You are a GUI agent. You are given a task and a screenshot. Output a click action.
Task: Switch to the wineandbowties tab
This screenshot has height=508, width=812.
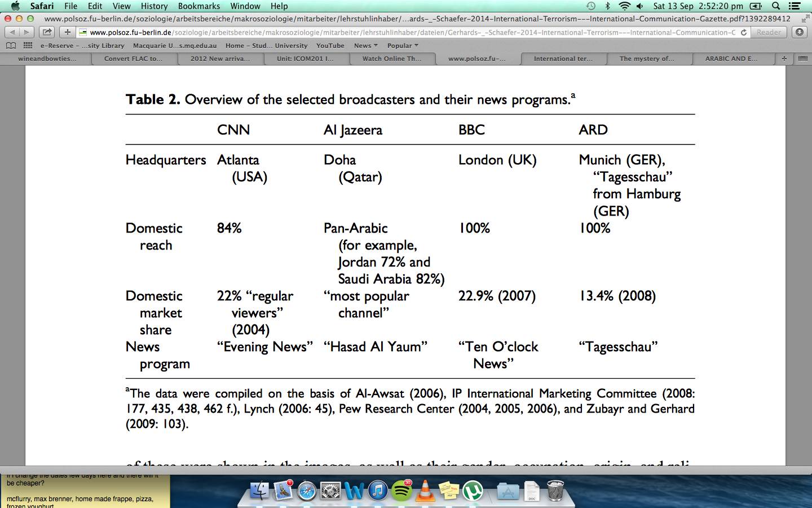click(x=47, y=59)
